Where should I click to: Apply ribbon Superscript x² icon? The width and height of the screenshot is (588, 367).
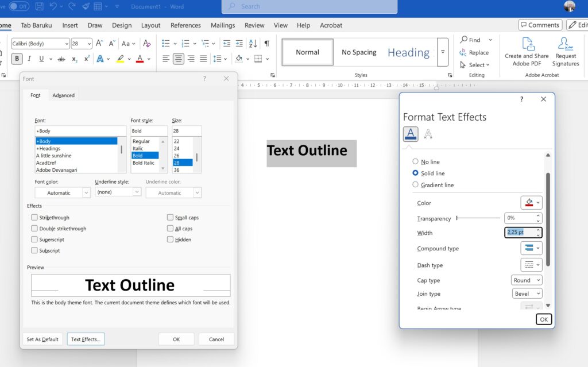(x=87, y=59)
